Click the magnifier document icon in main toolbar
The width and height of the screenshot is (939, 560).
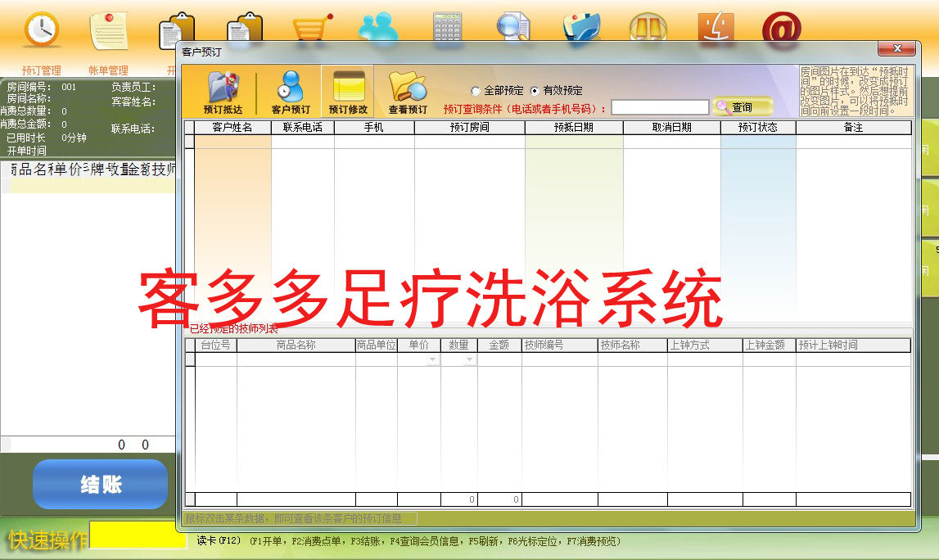click(513, 26)
